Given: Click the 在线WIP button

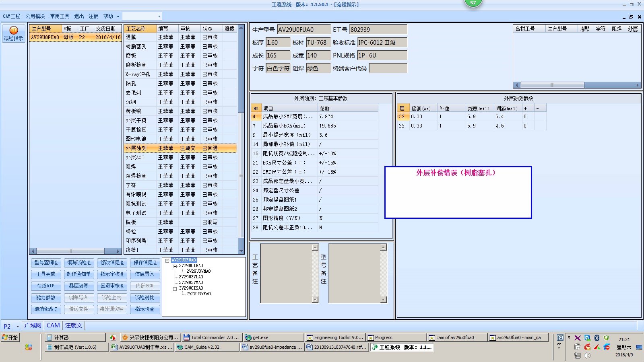Looking at the screenshot, I should 46,286.
